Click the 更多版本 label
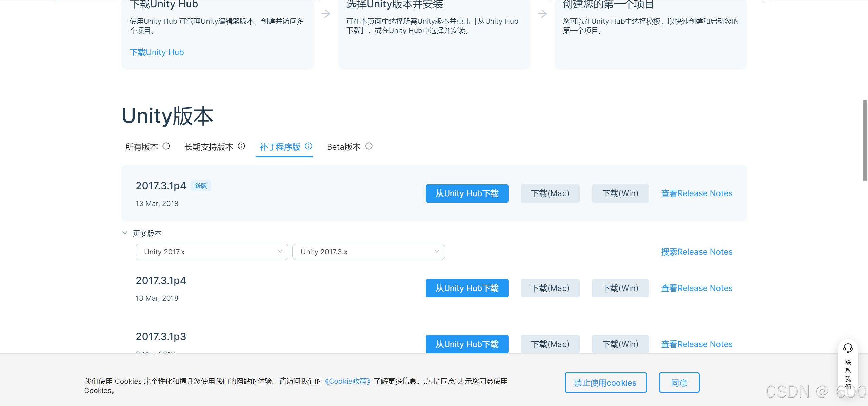The width and height of the screenshot is (868, 406). pyautogui.click(x=147, y=233)
